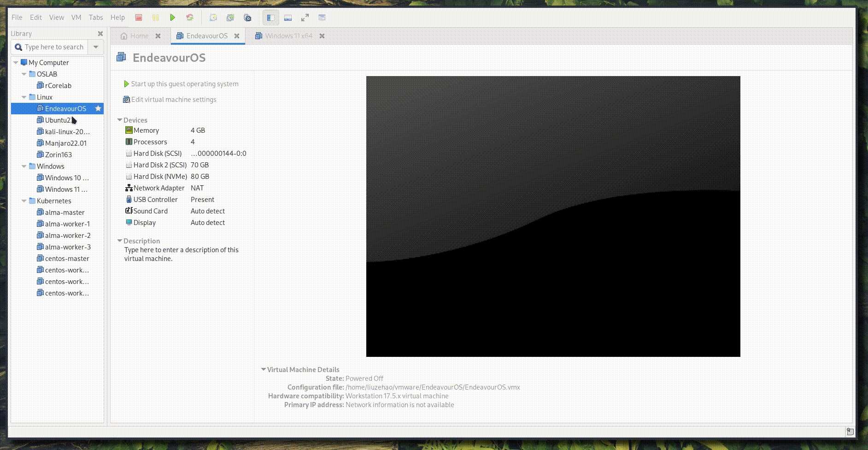Screen dimensions: 868x450
Task: Toggle the library sidebar view icon
Action: pyautogui.click(x=271, y=18)
